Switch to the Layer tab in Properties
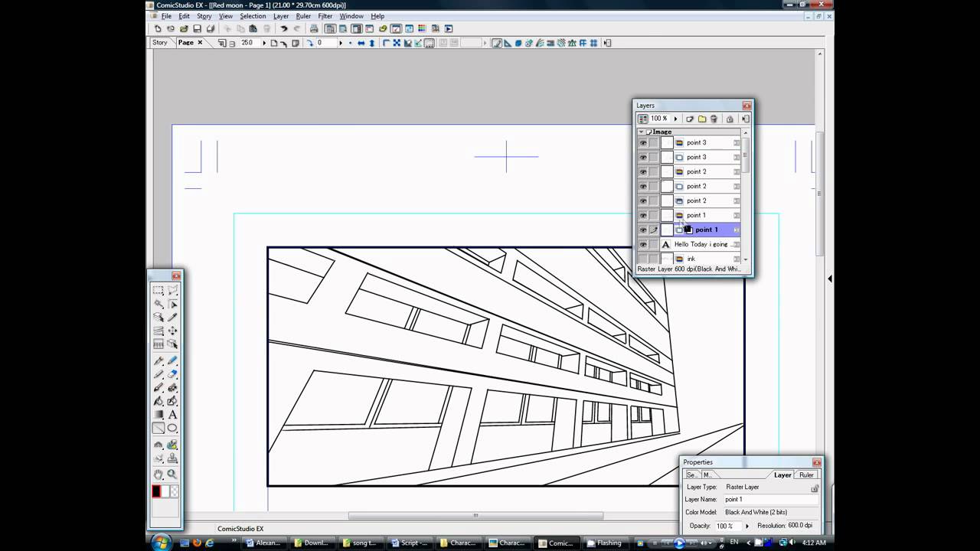The width and height of the screenshot is (980, 551). [x=782, y=475]
